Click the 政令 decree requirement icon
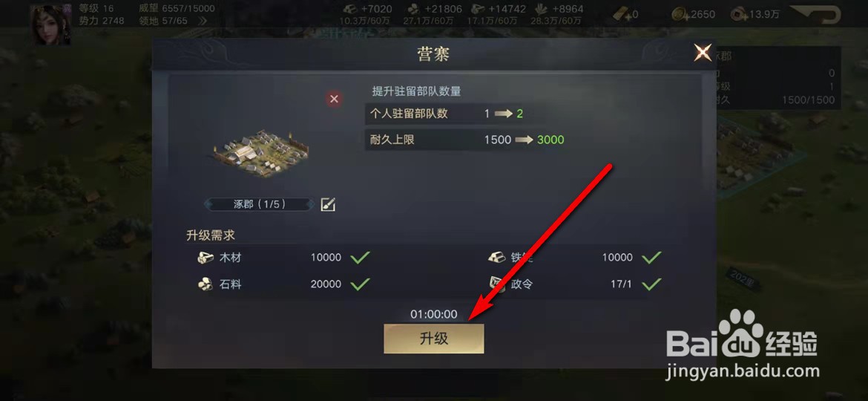The image size is (868, 401). (496, 284)
